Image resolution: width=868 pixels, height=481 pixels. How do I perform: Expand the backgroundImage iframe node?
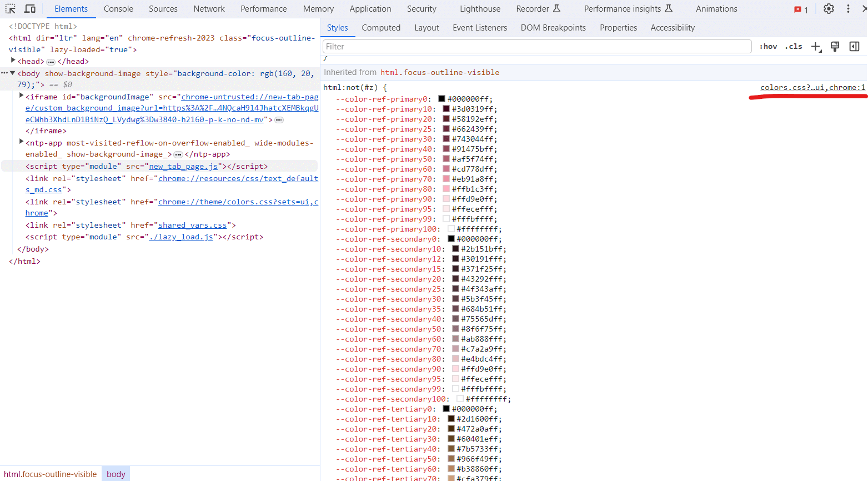pyautogui.click(x=22, y=96)
